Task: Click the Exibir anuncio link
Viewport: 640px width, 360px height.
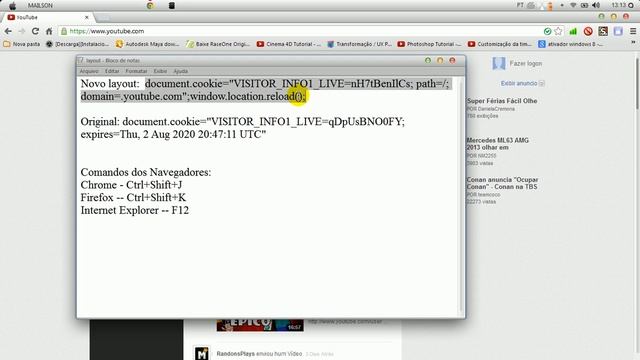Action: 519,83
